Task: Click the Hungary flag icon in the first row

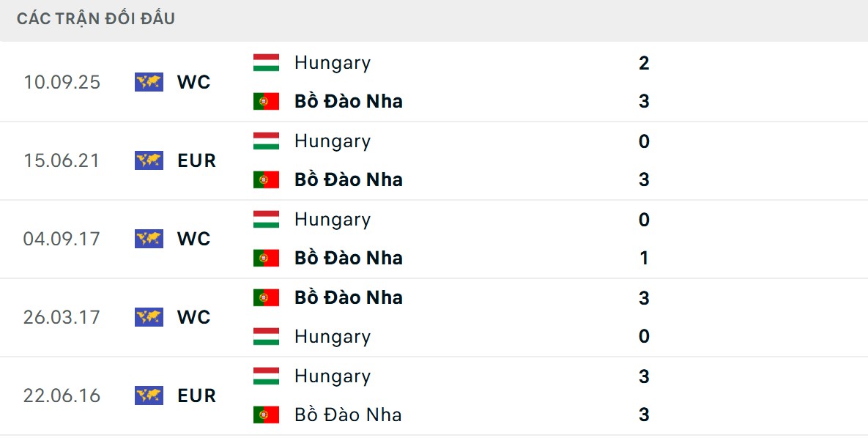Action: pos(267,62)
